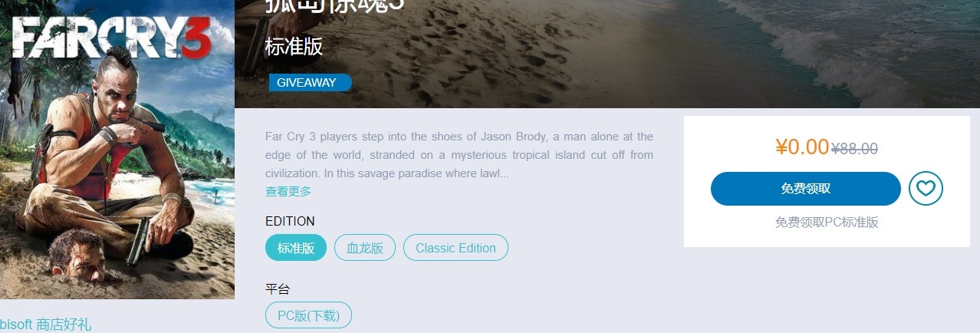The width and height of the screenshot is (980, 333).
Task: Click the game title heading in banner
Action: pos(334,6)
